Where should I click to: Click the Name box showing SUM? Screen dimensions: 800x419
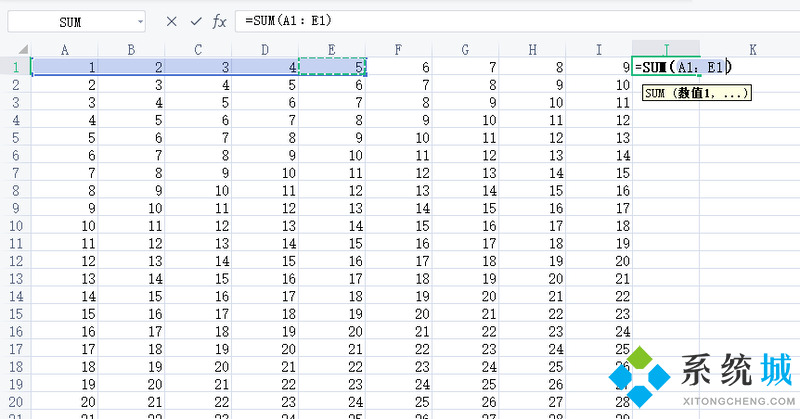[70, 21]
